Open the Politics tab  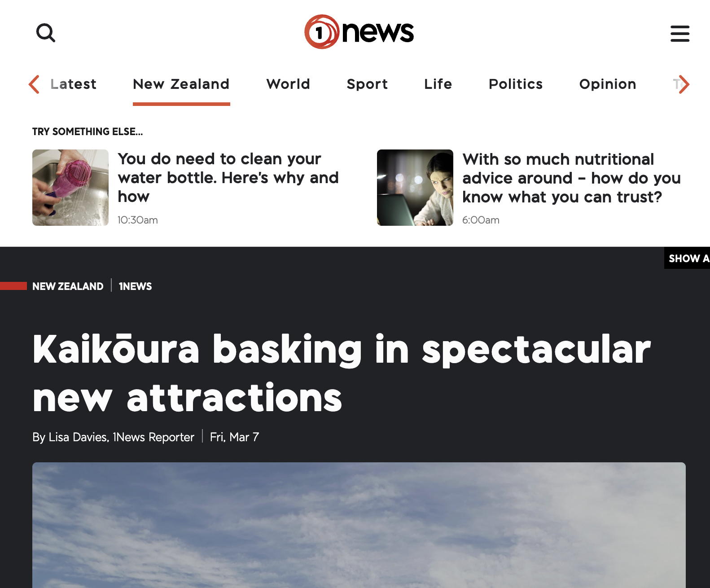(x=516, y=84)
